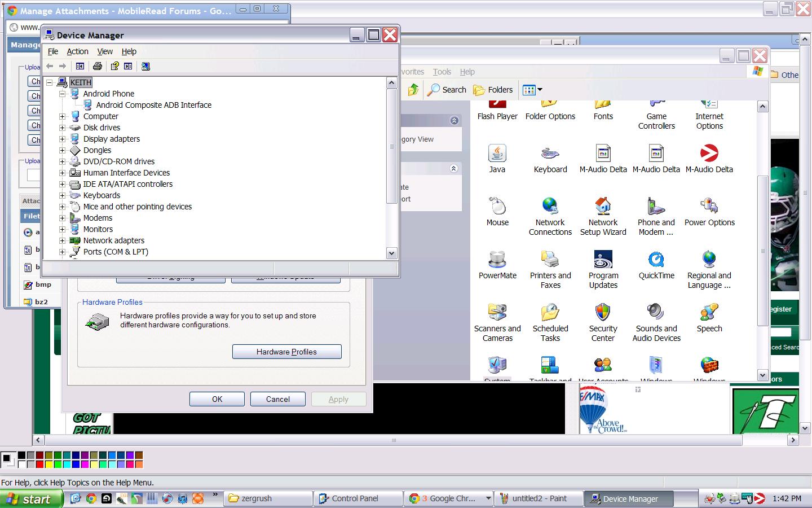The height and width of the screenshot is (508, 812).
Task: Switch to Control Panel taskbar button
Action: point(359,499)
